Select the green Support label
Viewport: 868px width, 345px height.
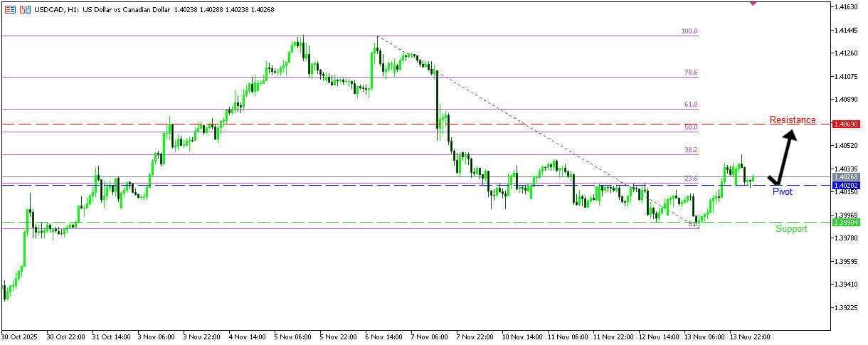tap(791, 229)
